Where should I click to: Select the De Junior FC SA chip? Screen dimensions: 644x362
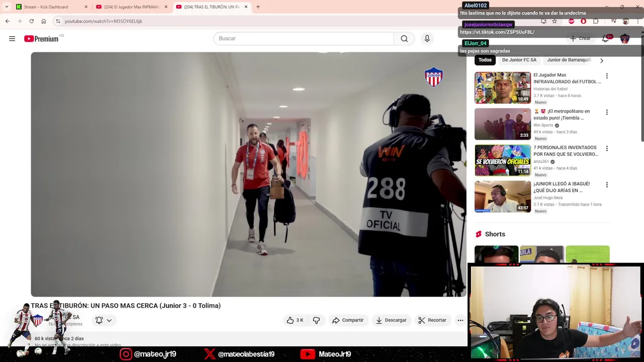click(519, 60)
